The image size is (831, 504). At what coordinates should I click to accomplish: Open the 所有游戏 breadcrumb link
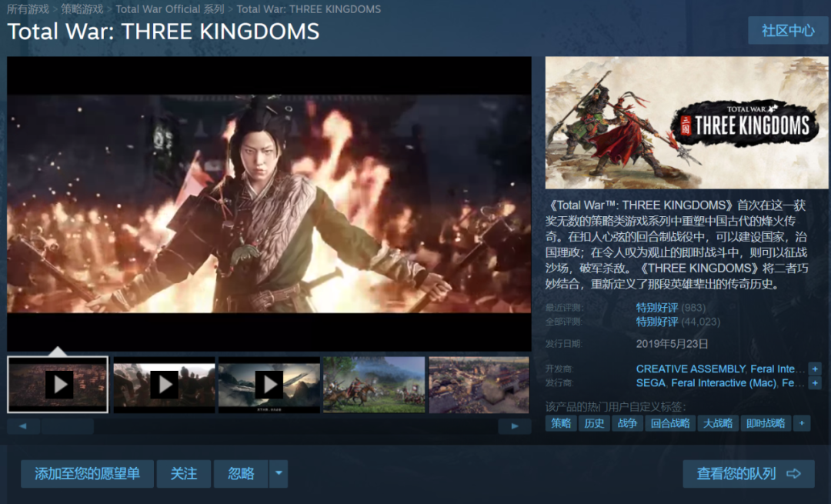[28, 9]
